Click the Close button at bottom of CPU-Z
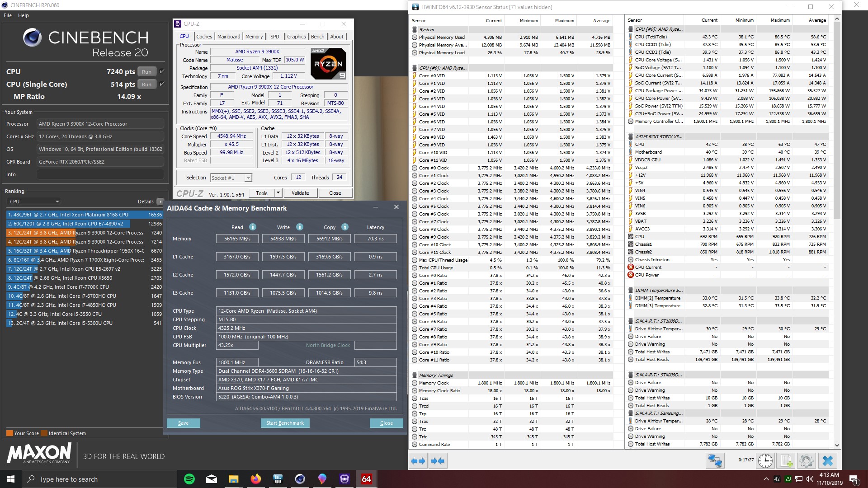The height and width of the screenshot is (488, 868). (335, 193)
